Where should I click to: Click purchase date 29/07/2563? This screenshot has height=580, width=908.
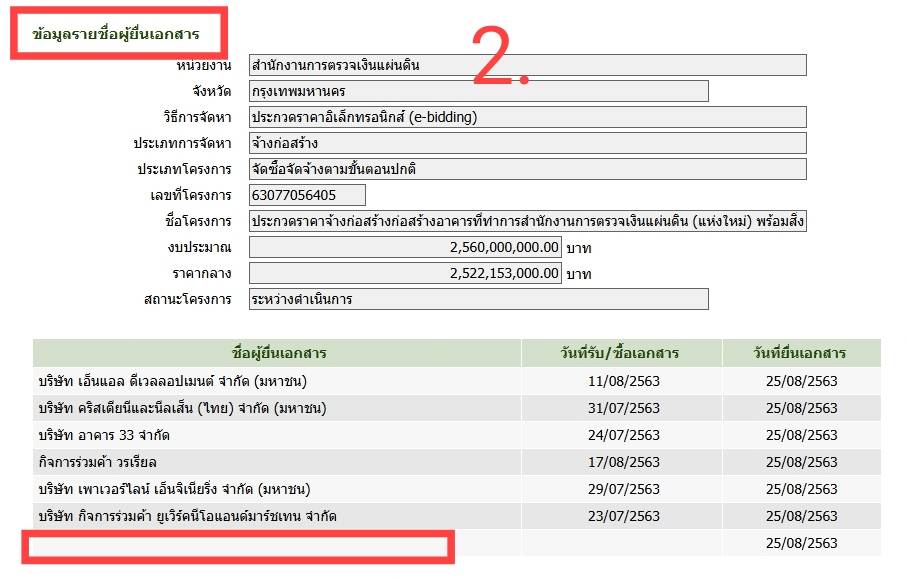(x=624, y=489)
